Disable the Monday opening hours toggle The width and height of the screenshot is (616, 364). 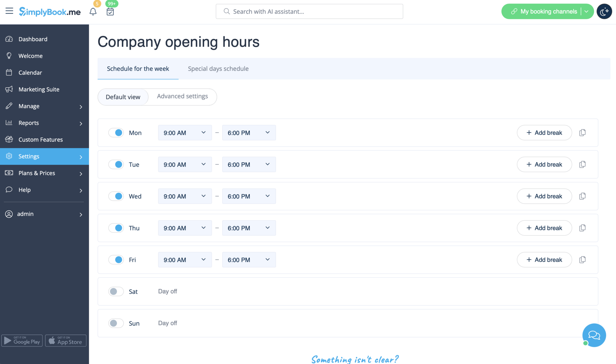[x=116, y=133]
